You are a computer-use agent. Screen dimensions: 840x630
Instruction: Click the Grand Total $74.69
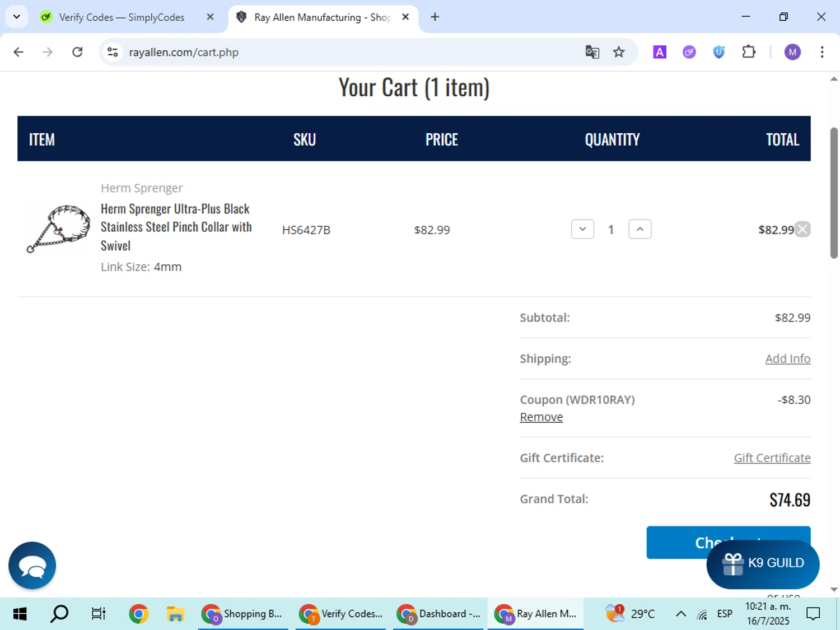[x=790, y=500]
